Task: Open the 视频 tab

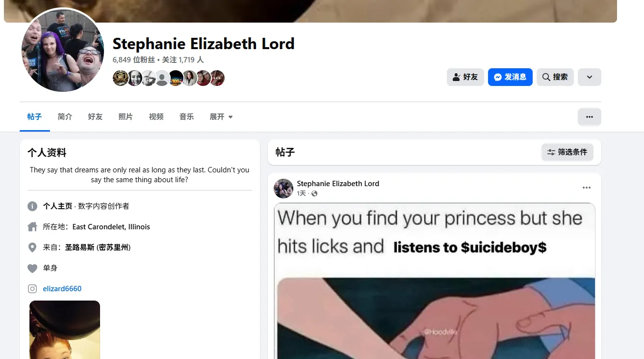Action: 156,117
